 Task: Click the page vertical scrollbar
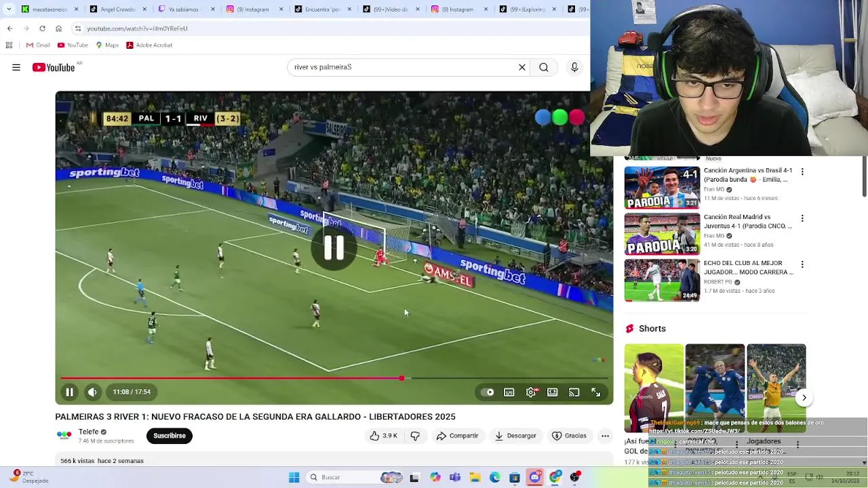pyautogui.click(x=864, y=178)
